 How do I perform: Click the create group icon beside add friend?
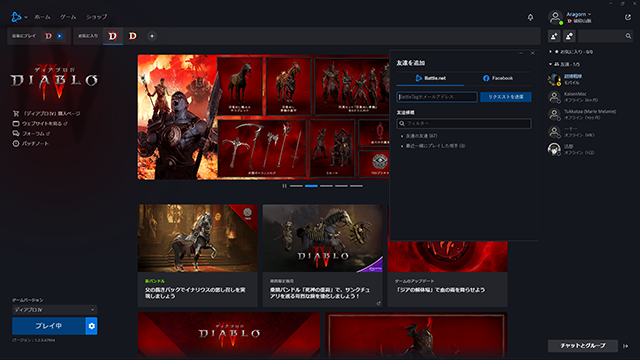click(569, 36)
